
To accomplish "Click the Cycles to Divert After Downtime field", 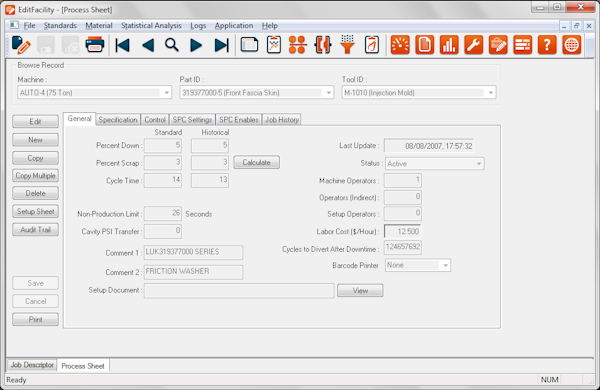I will point(403,247).
